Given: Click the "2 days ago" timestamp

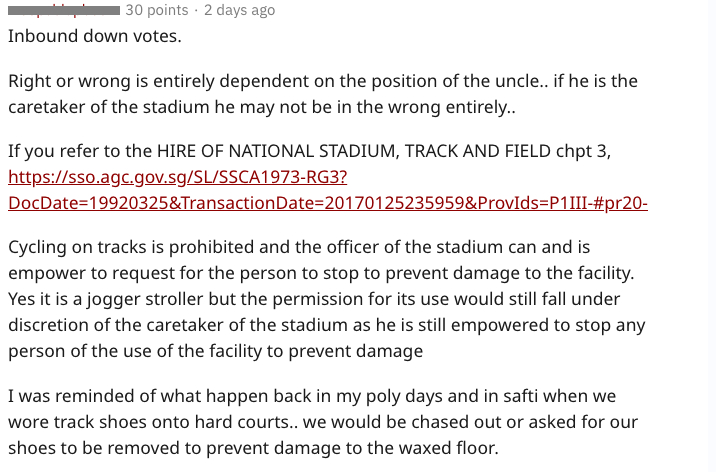Looking at the screenshot, I should coord(239,10).
